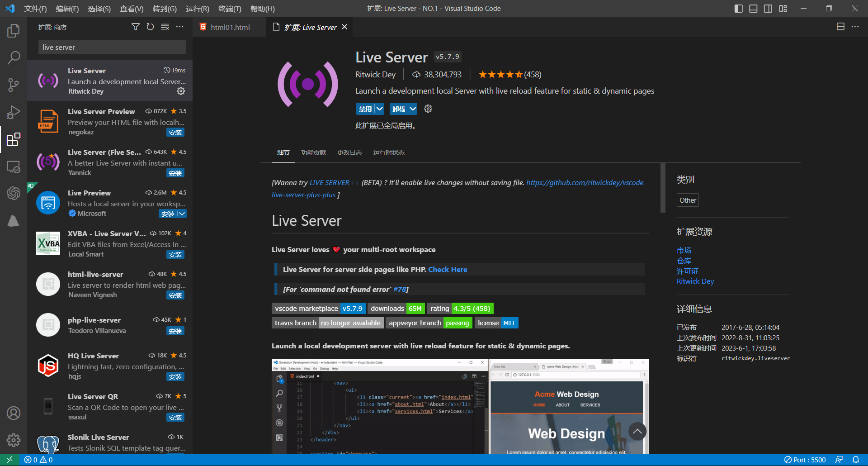Toggle primary side bar layout icon
The height and width of the screenshot is (466, 868).
739,9
